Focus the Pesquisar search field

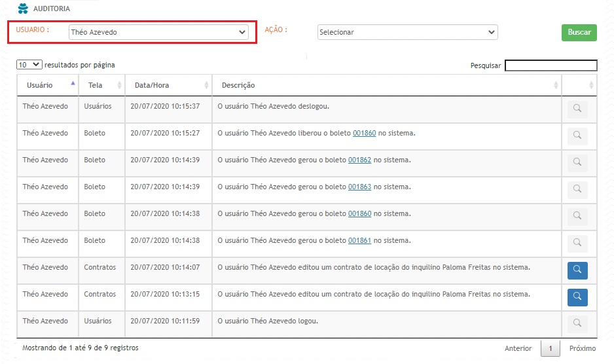coord(551,65)
